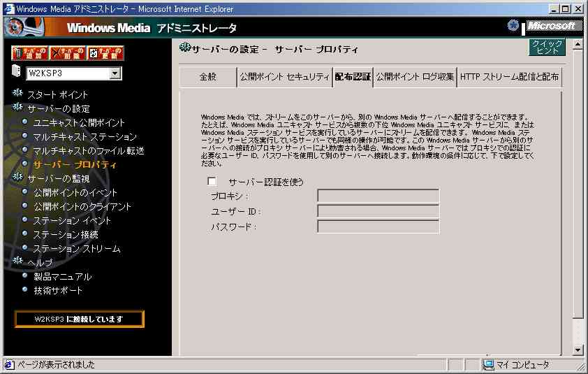Click the Internet Explorer title bar icon

(9, 8)
